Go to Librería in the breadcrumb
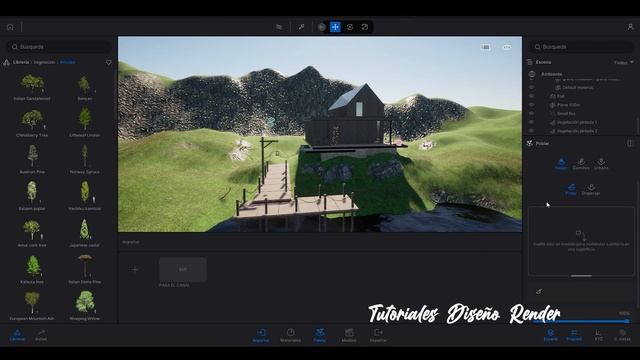This screenshot has height=360, width=640. (x=21, y=62)
